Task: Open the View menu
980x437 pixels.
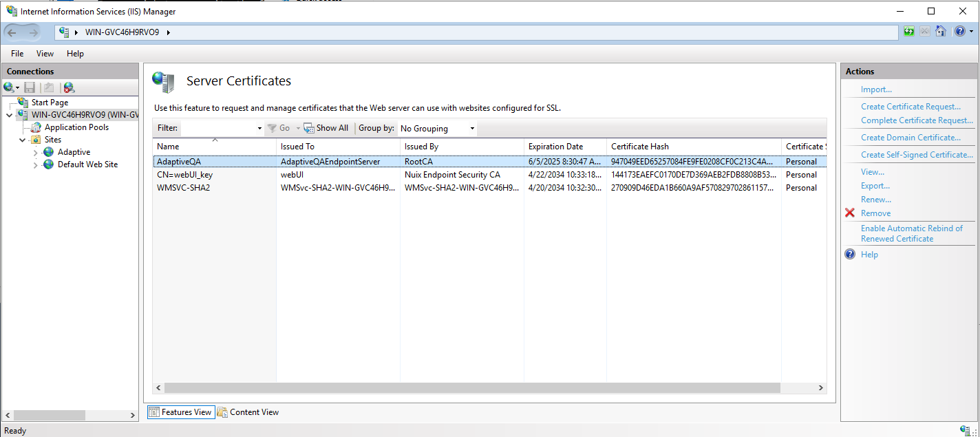Action: coord(45,54)
